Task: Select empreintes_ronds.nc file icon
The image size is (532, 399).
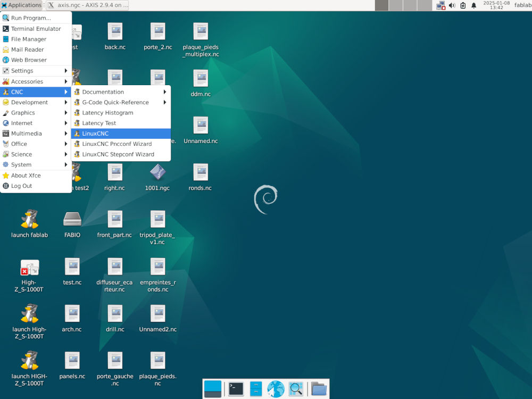Action: pos(158,267)
